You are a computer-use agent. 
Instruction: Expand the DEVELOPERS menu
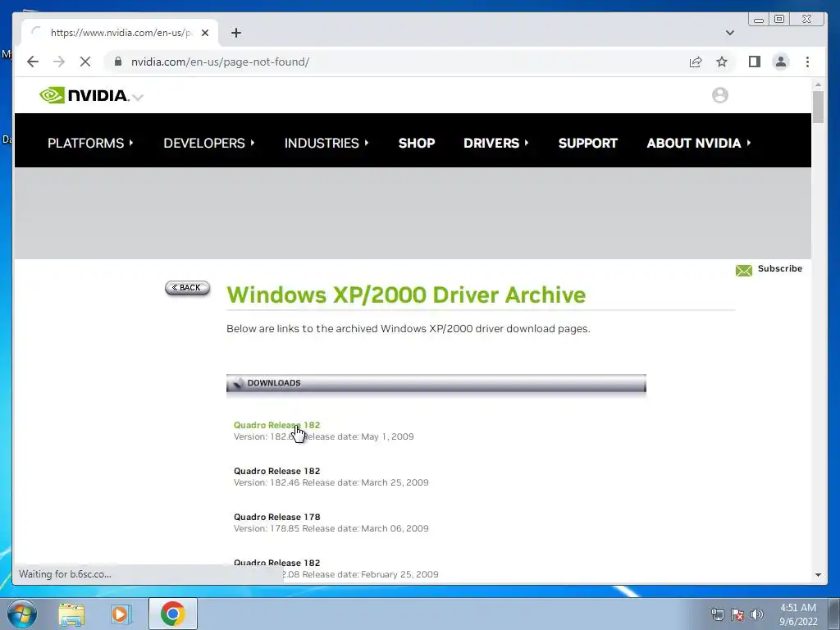(x=209, y=143)
